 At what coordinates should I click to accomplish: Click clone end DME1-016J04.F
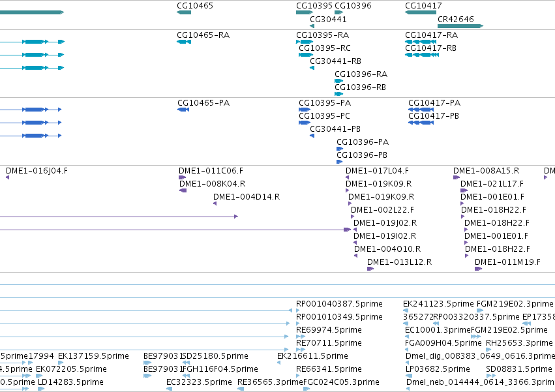(x=37, y=171)
